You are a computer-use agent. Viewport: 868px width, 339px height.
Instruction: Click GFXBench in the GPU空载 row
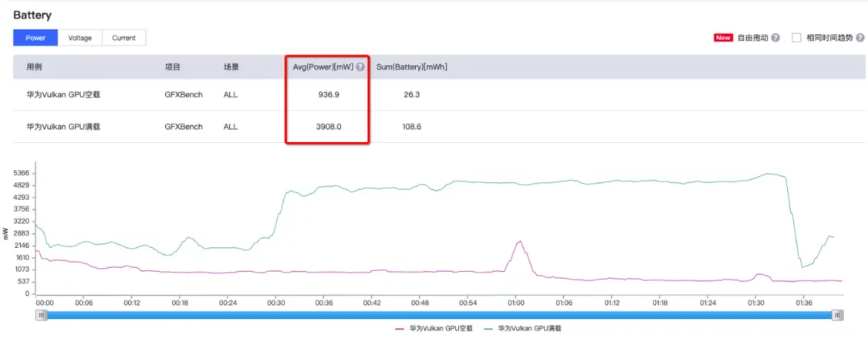click(184, 95)
